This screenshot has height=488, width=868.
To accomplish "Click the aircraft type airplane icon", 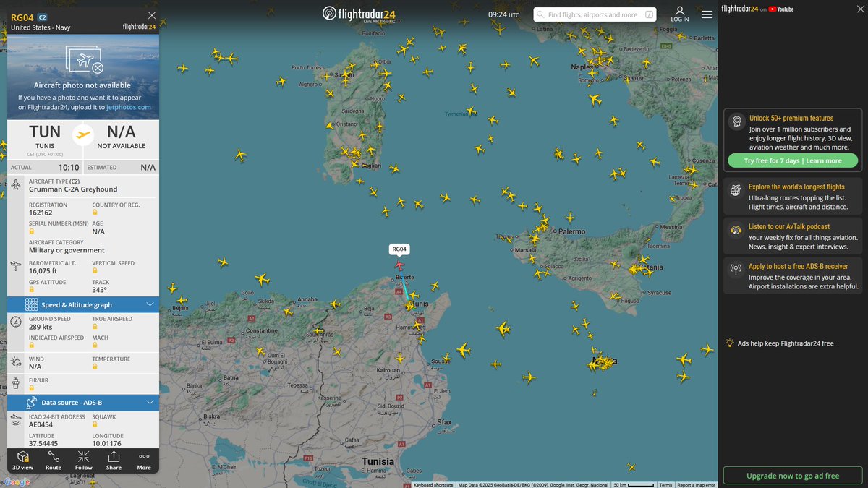I will point(16,185).
